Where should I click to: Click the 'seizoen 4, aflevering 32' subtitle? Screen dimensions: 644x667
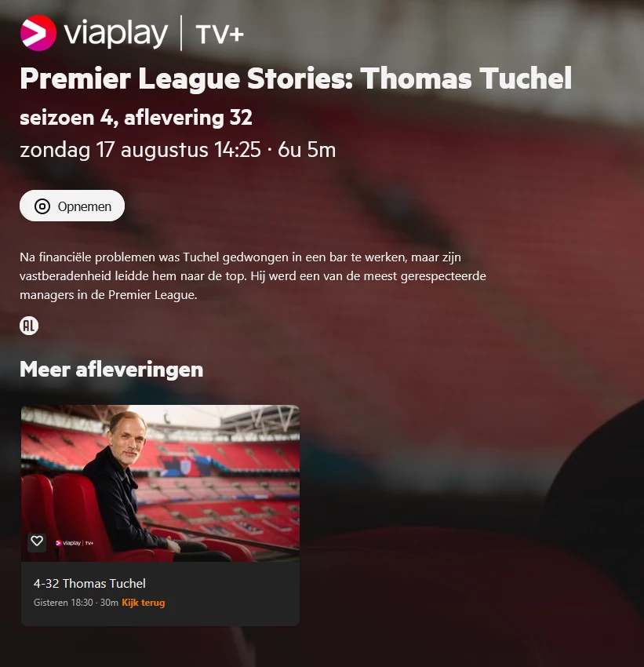pos(136,118)
